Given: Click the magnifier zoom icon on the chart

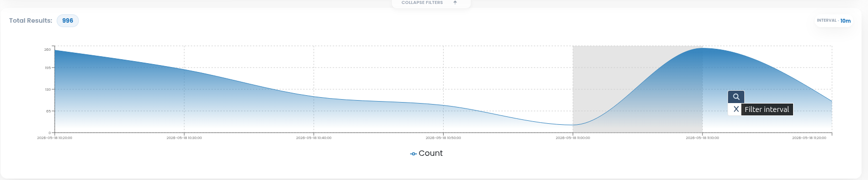Looking at the screenshot, I should tap(736, 97).
